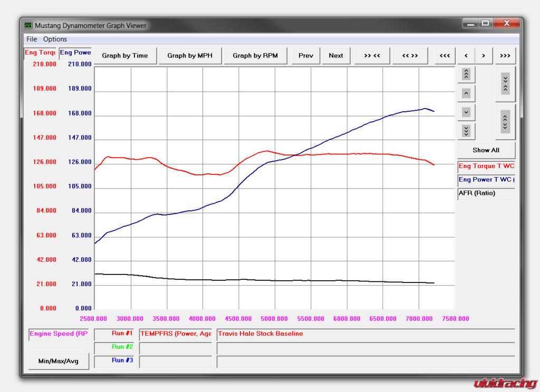Click the triple up chevron scroll button
This screenshot has width=540, height=392.
point(466,74)
